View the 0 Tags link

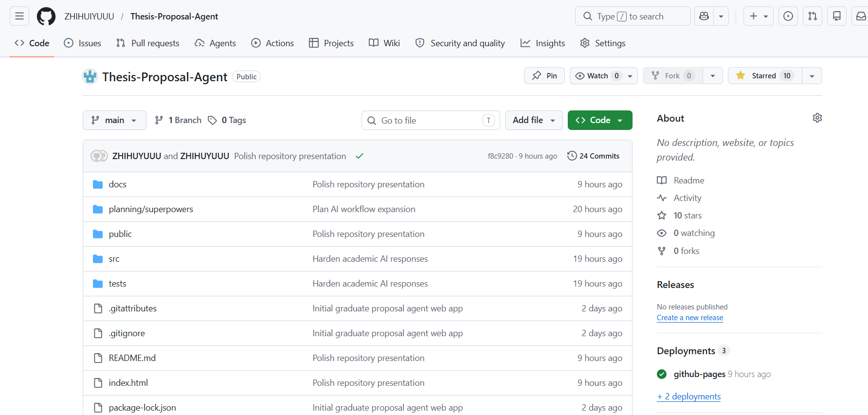227,120
